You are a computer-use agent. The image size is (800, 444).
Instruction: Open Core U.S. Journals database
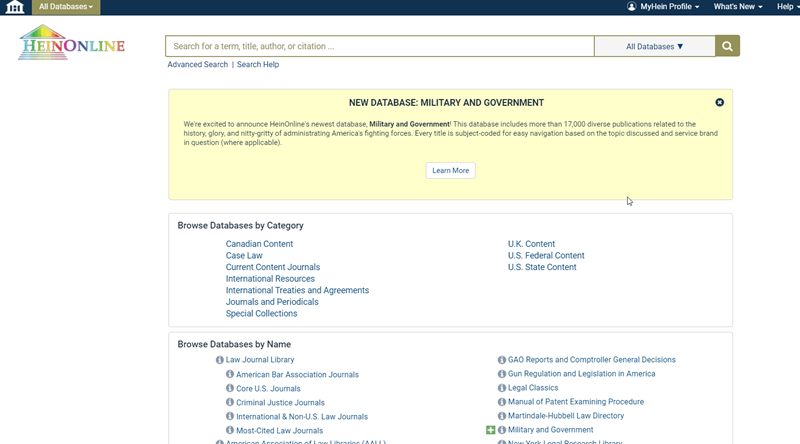point(268,388)
